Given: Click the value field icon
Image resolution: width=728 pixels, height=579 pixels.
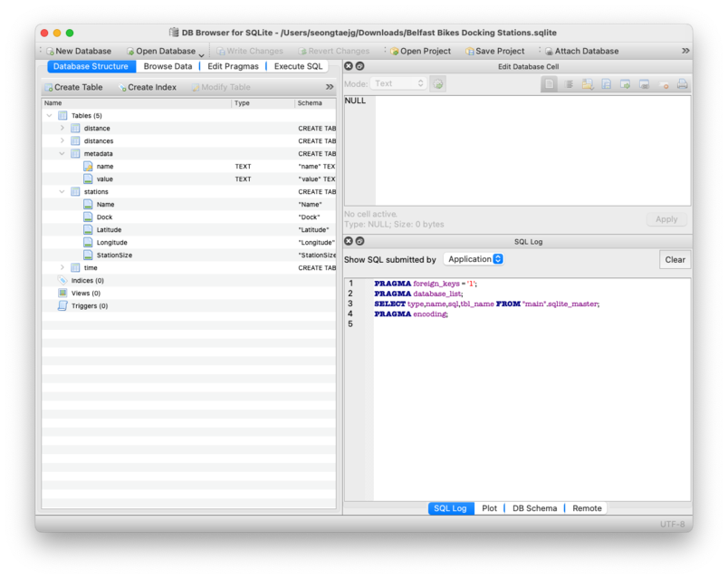Looking at the screenshot, I should click(88, 179).
